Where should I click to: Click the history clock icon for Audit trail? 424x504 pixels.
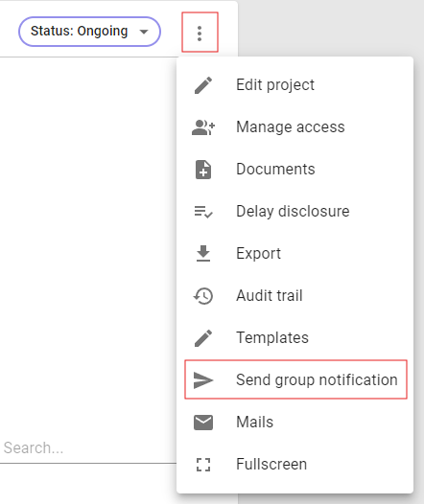203,296
